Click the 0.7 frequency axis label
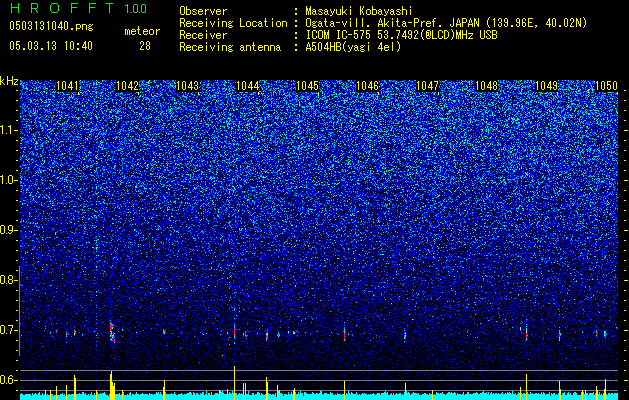 pos(8,330)
